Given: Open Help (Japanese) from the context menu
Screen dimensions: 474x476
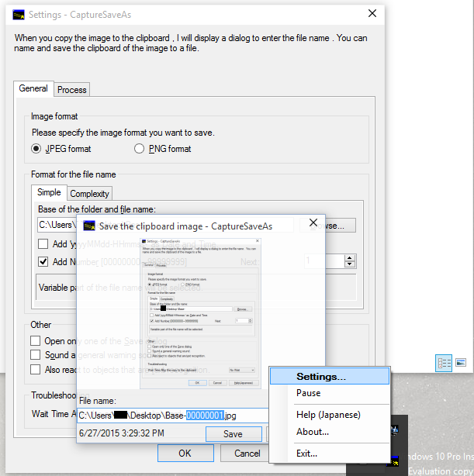Looking at the screenshot, I should (x=330, y=415).
